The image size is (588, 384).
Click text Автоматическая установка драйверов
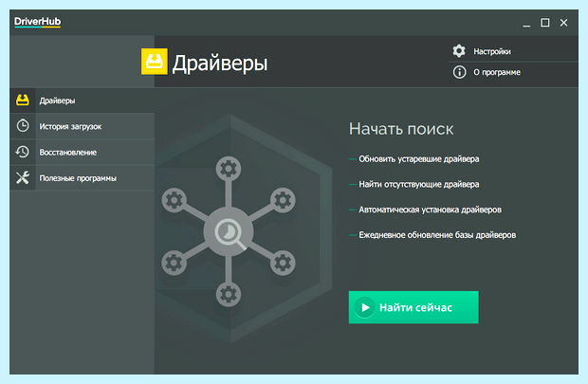coord(431,210)
